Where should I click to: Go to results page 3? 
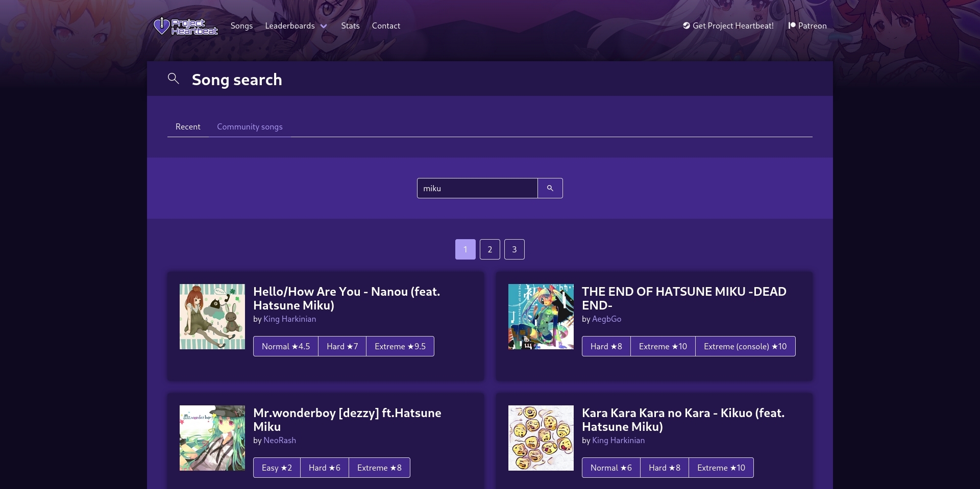coord(514,249)
